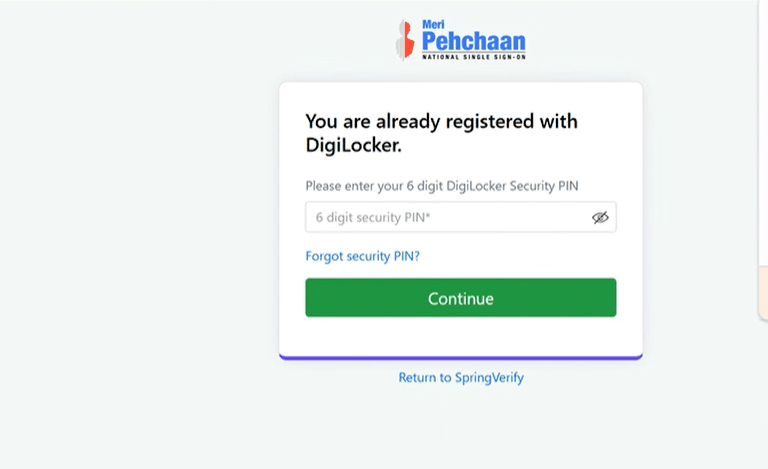Viewport: 768px width, 469px height.
Task: Click white space under the Continue button in card
Action: [460, 336]
